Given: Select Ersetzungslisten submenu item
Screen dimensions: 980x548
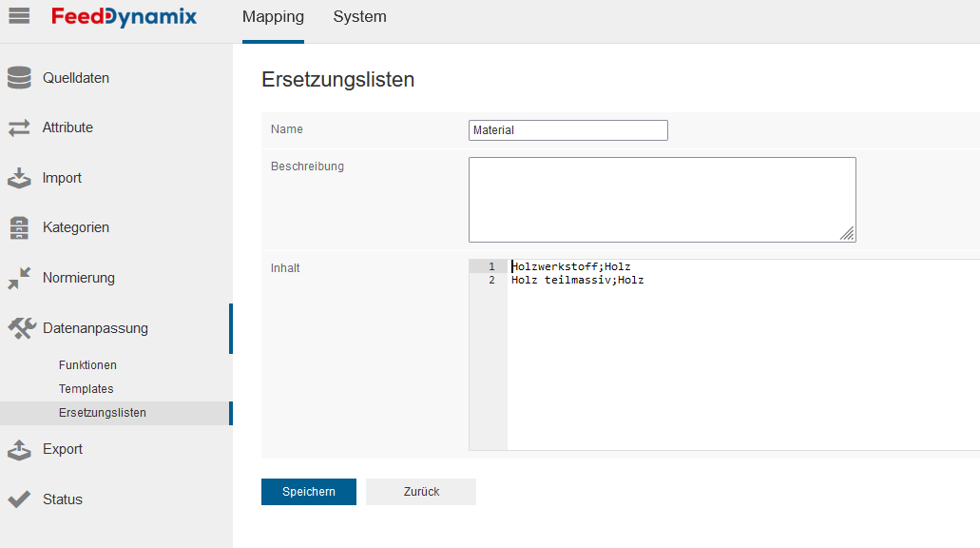Looking at the screenshot, I should [x=103, y=413].
